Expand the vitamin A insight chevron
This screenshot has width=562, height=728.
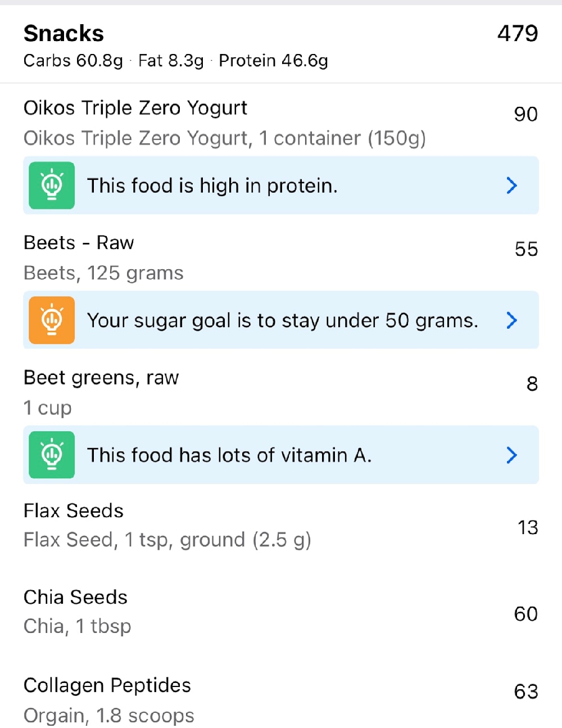511,455
